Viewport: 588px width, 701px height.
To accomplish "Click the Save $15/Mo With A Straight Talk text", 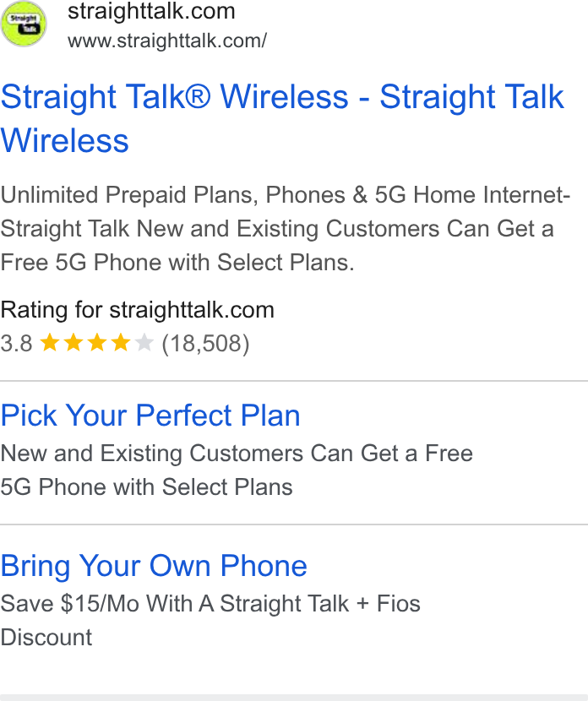I will [x=174, y=604].
